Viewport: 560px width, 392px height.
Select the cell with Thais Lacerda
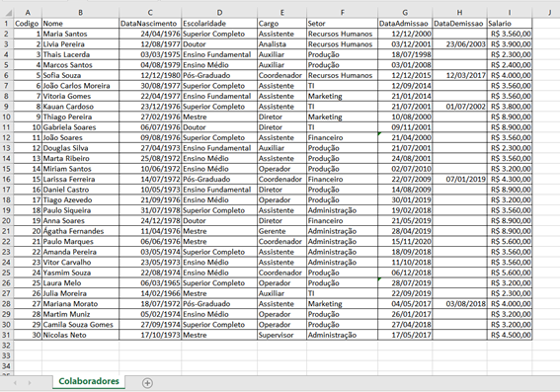tap(80, 54)
